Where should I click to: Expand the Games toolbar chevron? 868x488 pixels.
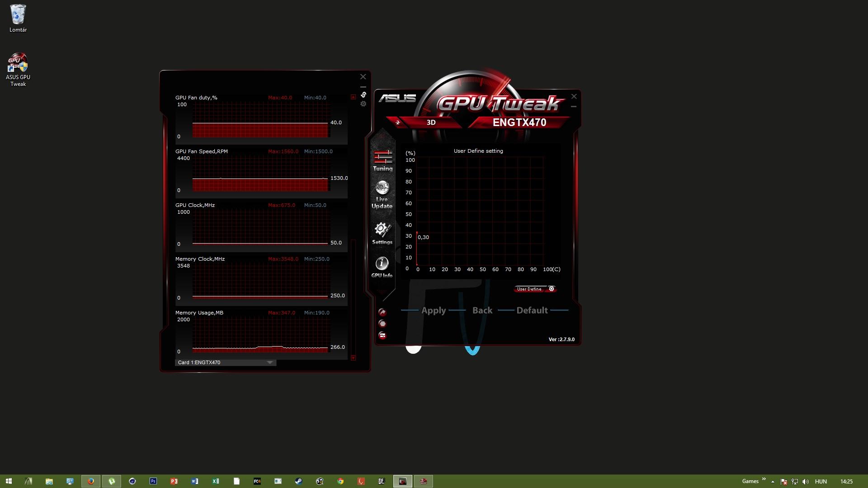tap(764, 479)
